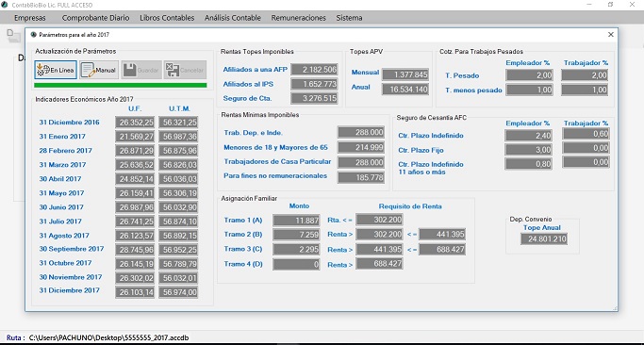
Task: Click the Requisito de Renta column header
Action: 410,206
